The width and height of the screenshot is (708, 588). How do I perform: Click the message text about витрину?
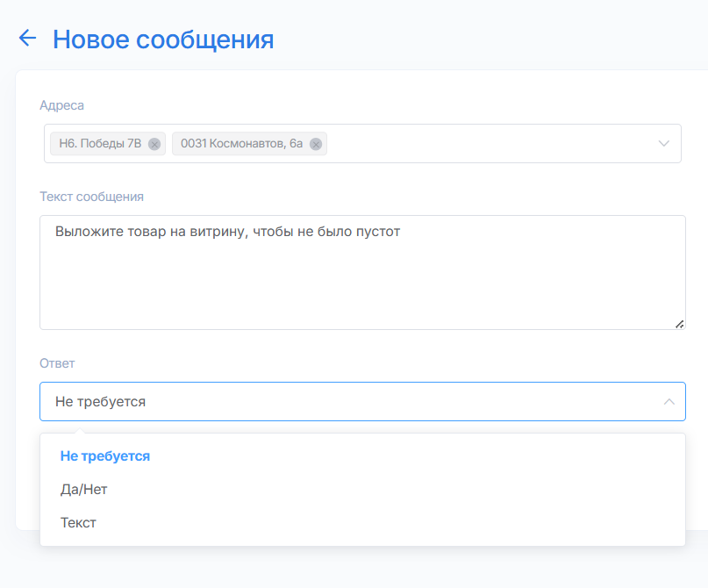tap(227, 232)
